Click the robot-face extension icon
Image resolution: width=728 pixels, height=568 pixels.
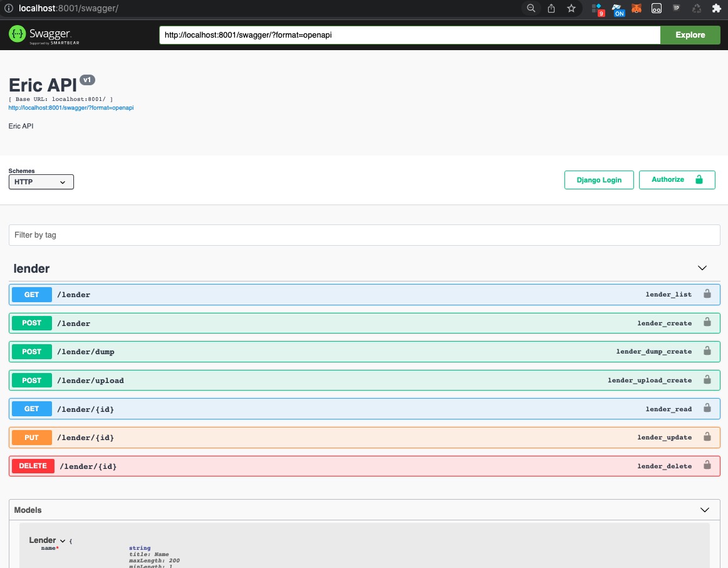656,8
